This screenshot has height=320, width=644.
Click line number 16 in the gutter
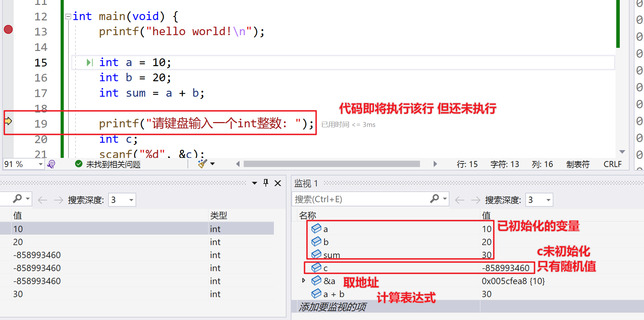click(41, 78)
